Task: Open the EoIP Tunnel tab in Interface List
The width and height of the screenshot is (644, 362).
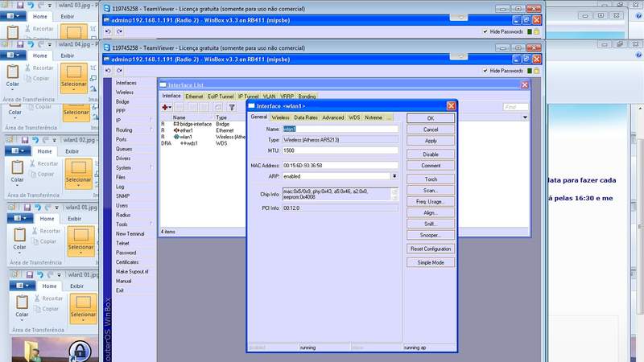Action: (x=221, y=97)
